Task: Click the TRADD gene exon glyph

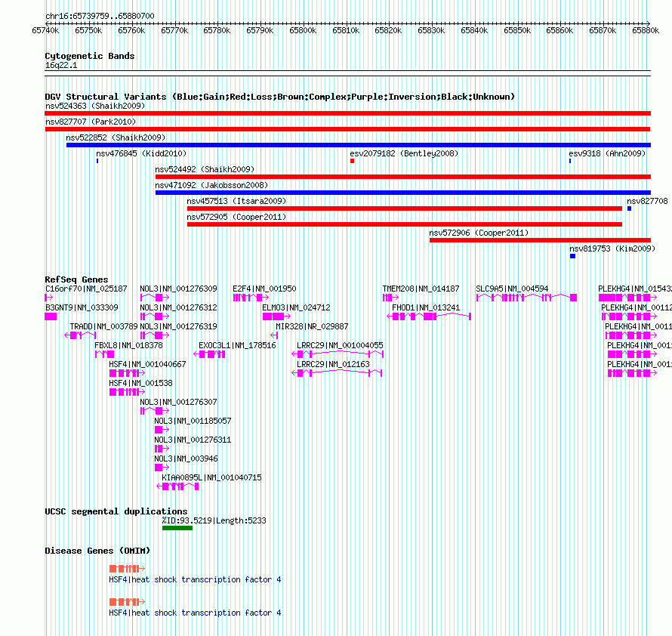Action: coord(80,335)
